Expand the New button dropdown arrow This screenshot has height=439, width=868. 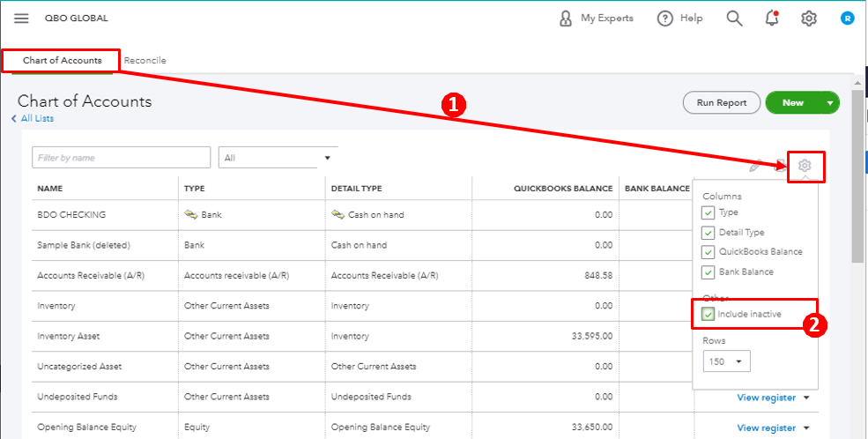[830, 103]
